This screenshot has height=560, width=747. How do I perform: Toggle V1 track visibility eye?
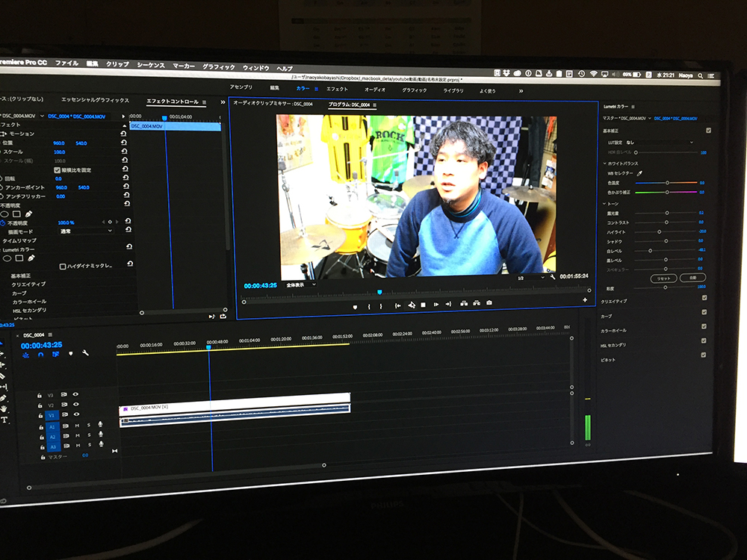[x=77, y=414]
